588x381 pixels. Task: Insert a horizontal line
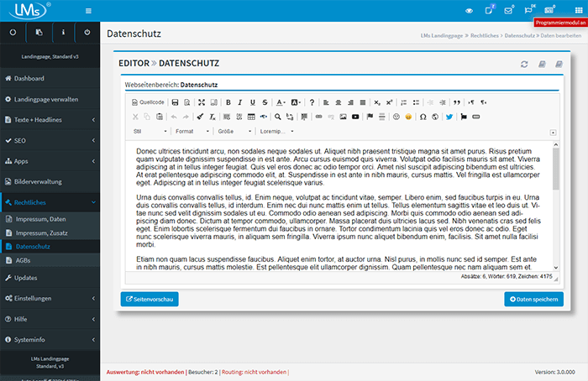click(381, 117)
